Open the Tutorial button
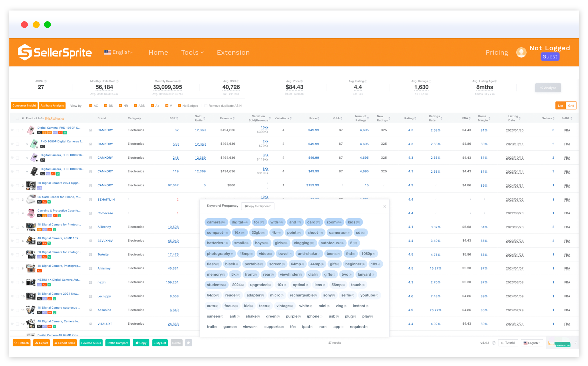The image size is (588, 366). click(508, 343)
